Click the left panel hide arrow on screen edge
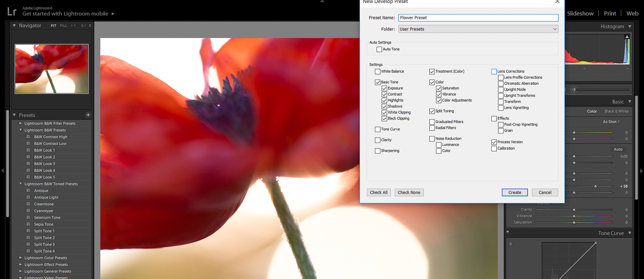Screen dimensions: 644x279 click(3, 171)
